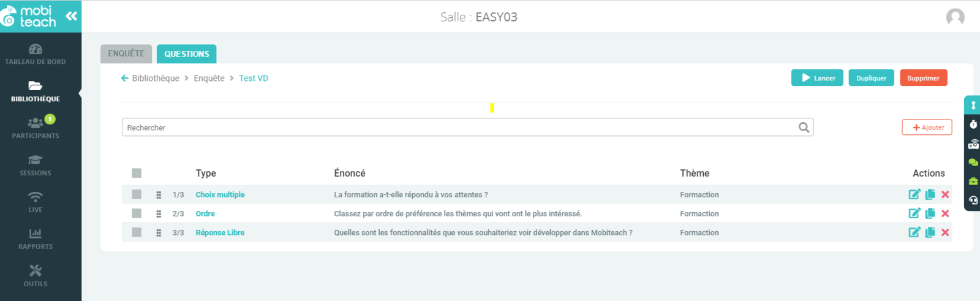Duplicate the Choix multiple question
Viewport: 980px width, 301px height.
[x=930, y=194]
